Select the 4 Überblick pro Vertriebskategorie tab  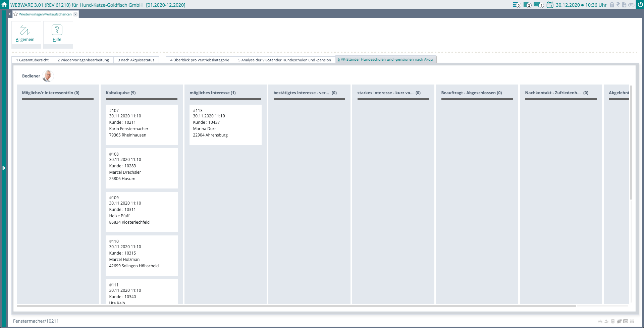coord(200,60)
